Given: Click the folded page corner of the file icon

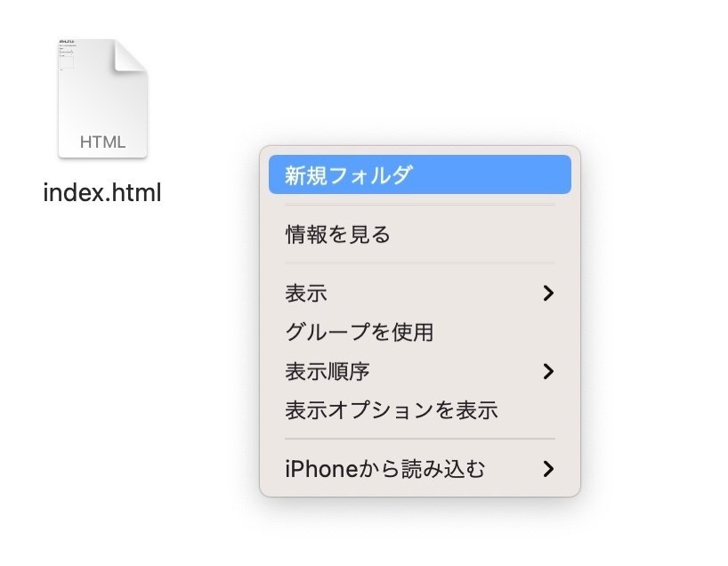Looking at the screenshot, I should [131, 56].
